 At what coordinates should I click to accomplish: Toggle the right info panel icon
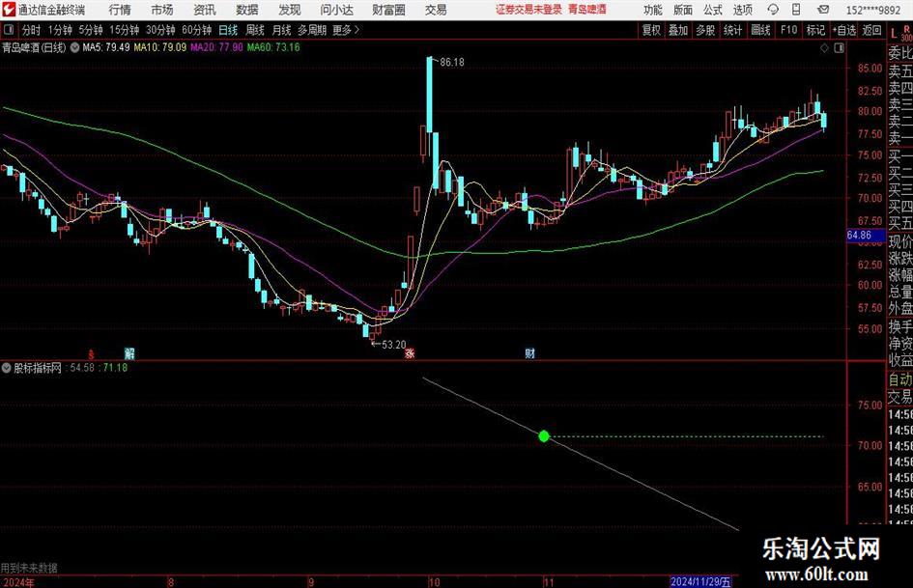[x=839, y=48]
